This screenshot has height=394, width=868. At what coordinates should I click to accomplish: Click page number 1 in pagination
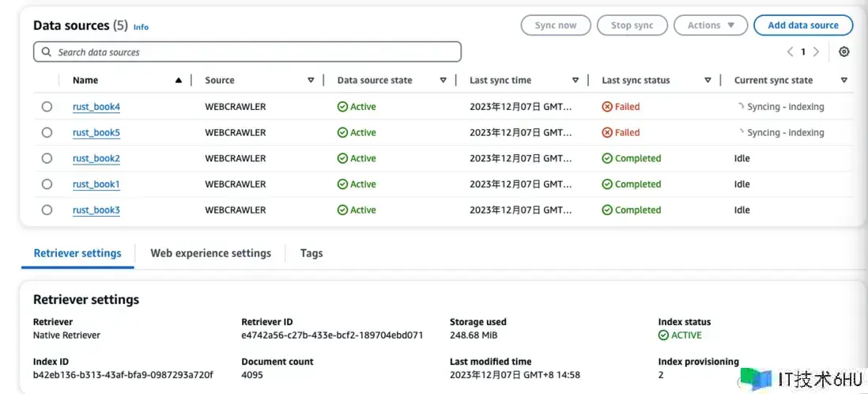pos(803,52)
